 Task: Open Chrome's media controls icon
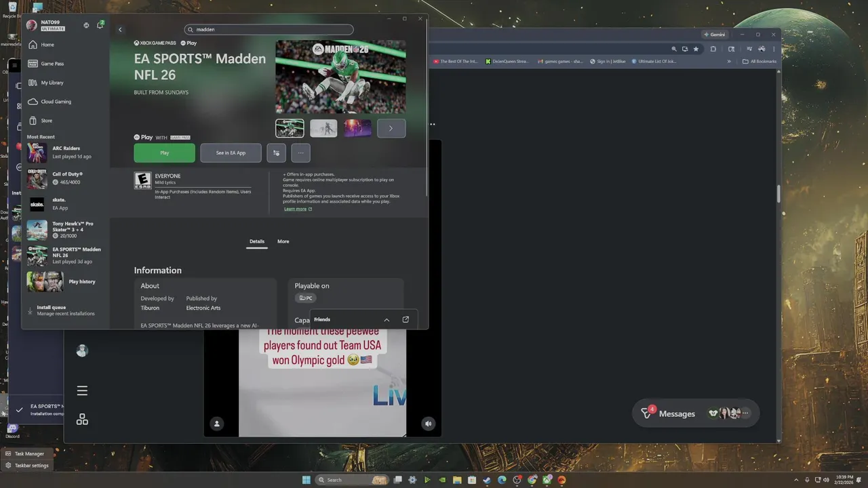tap(749, 49)
